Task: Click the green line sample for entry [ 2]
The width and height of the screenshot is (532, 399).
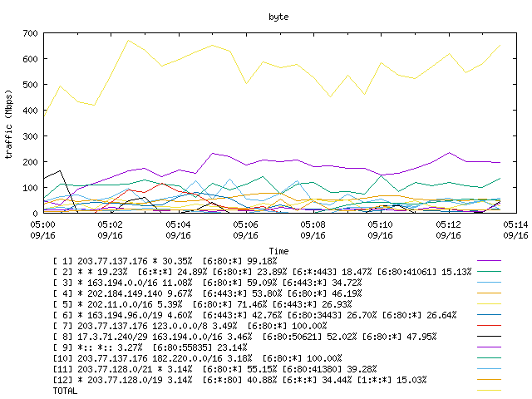Action: [x=489, y=272]
